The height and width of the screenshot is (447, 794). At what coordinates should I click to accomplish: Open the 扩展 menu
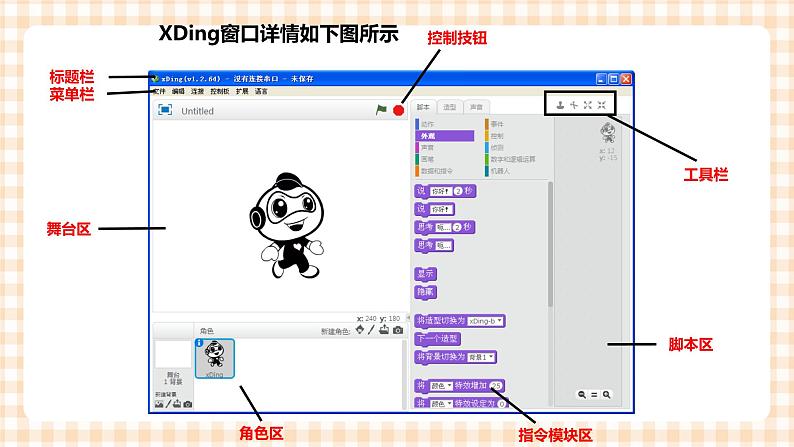pyautogui.click(x=242, y=92)
